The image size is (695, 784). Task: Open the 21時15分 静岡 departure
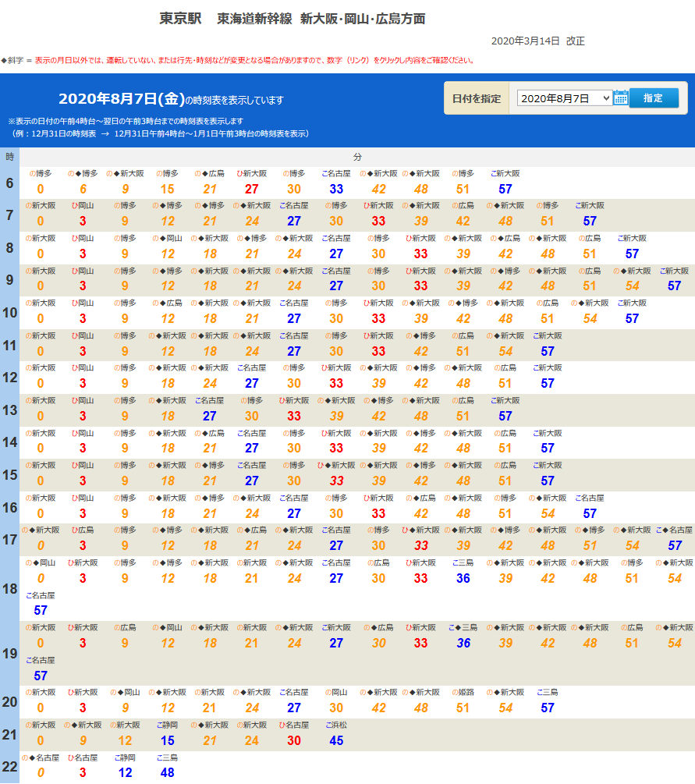coord(168,740)
